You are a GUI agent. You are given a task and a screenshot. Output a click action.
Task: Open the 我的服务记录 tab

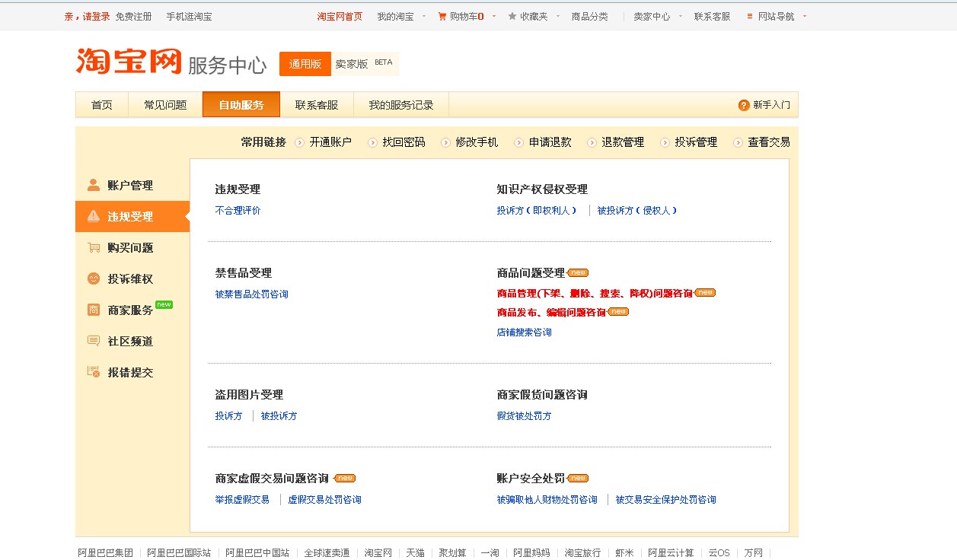coord(401,105)
